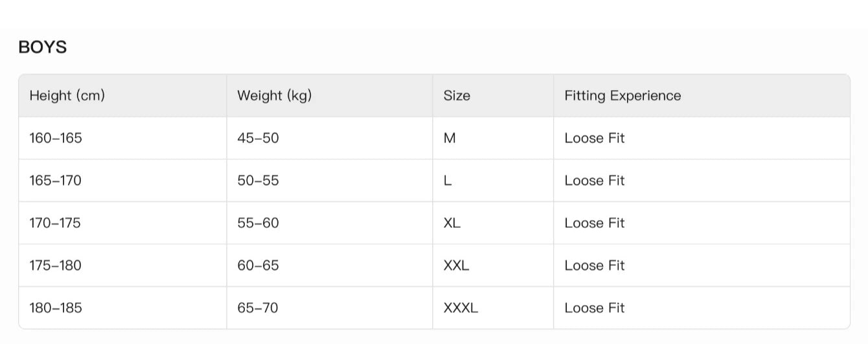Click the 50–55 weight cell
This screenshot has height=358, width=868.
pos(258,181)
